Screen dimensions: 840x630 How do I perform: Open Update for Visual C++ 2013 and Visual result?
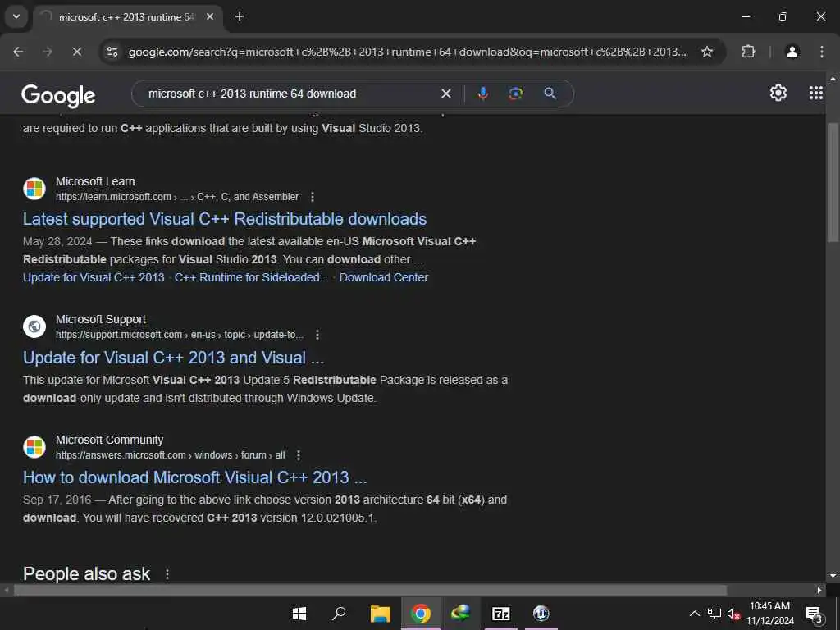tap(174, 358)
